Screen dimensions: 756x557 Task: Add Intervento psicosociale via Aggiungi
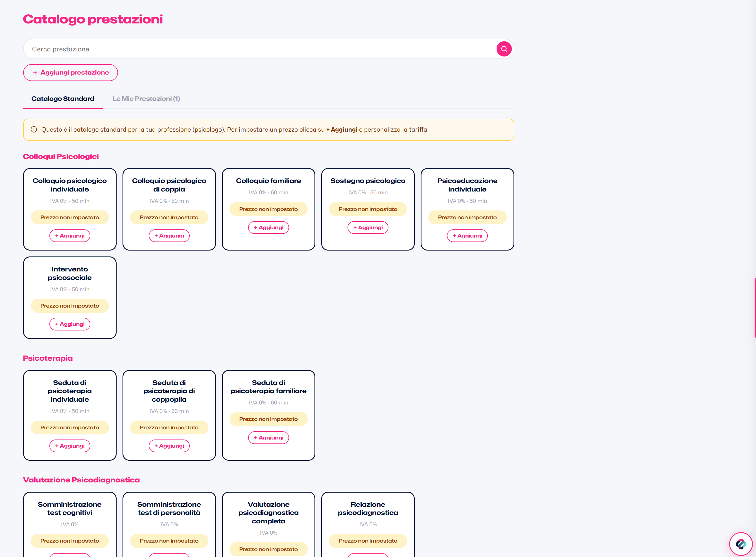coord(70,324)
